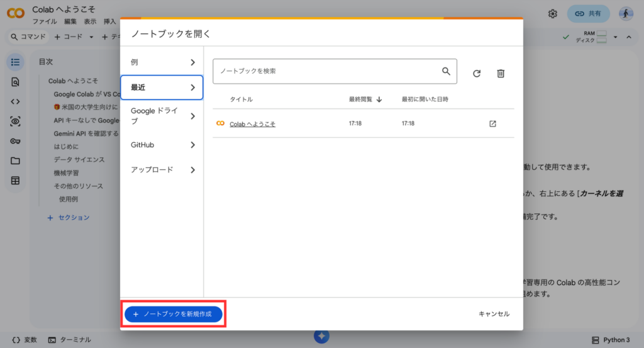The width and height of the screenshot is (644, 348).
Task: Open find and replace sidebar icon
Action: pyautogui.click(x=15, y=82)
